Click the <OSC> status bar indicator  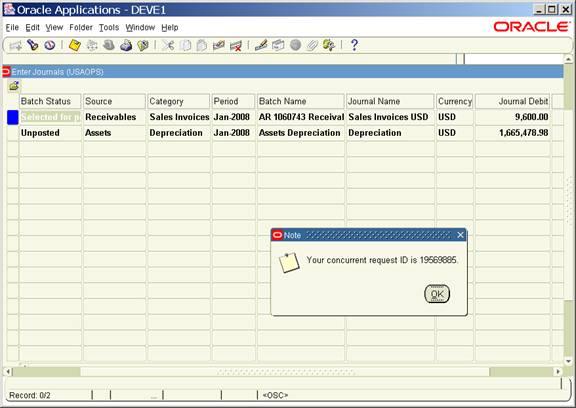point(276,396)
